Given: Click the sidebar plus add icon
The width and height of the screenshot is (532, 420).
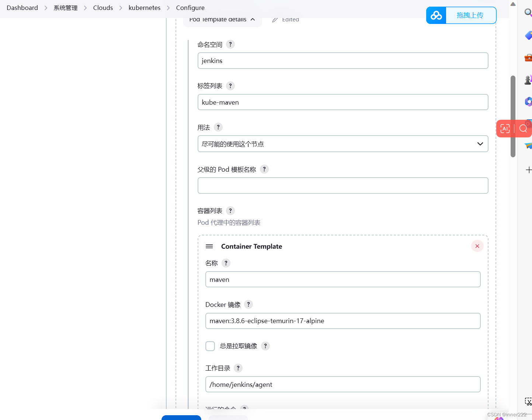Looking at the screenshot, I should point(528,170).
